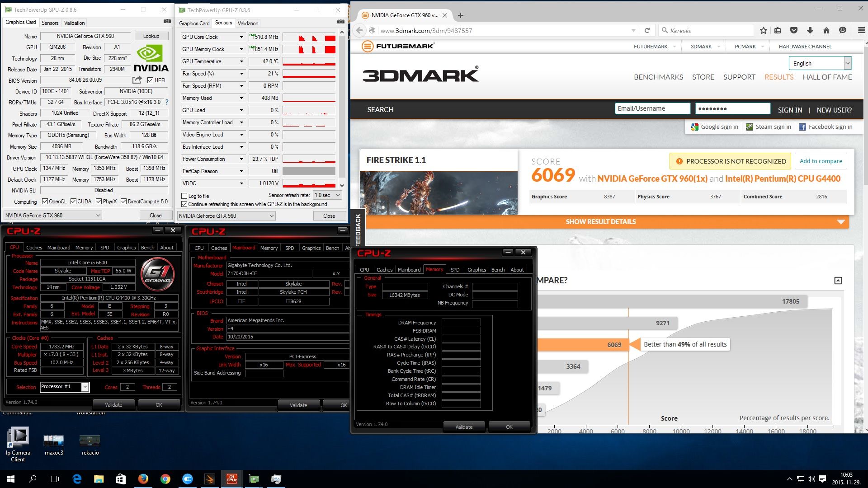
Task: Open the SPD tab in CPU-Z memory window
Action: coord(455,270)
